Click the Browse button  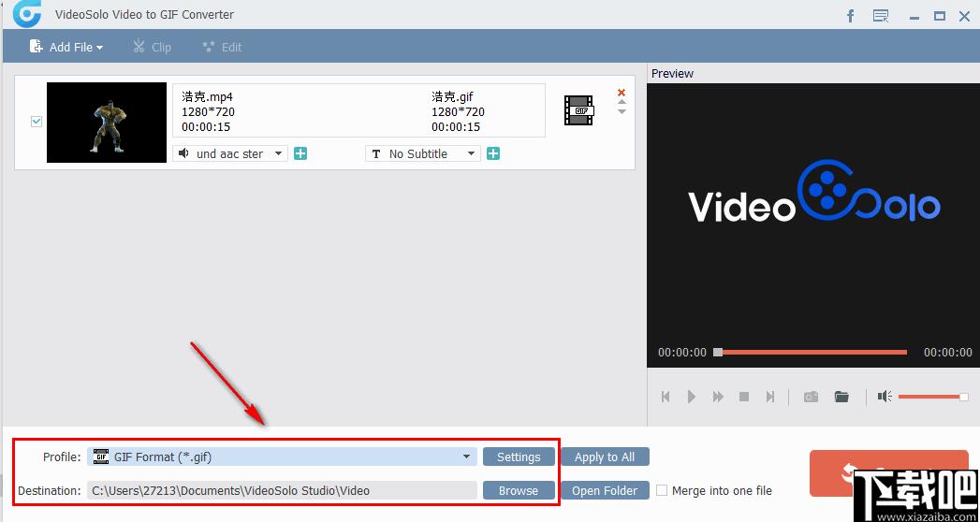(519, 491)
